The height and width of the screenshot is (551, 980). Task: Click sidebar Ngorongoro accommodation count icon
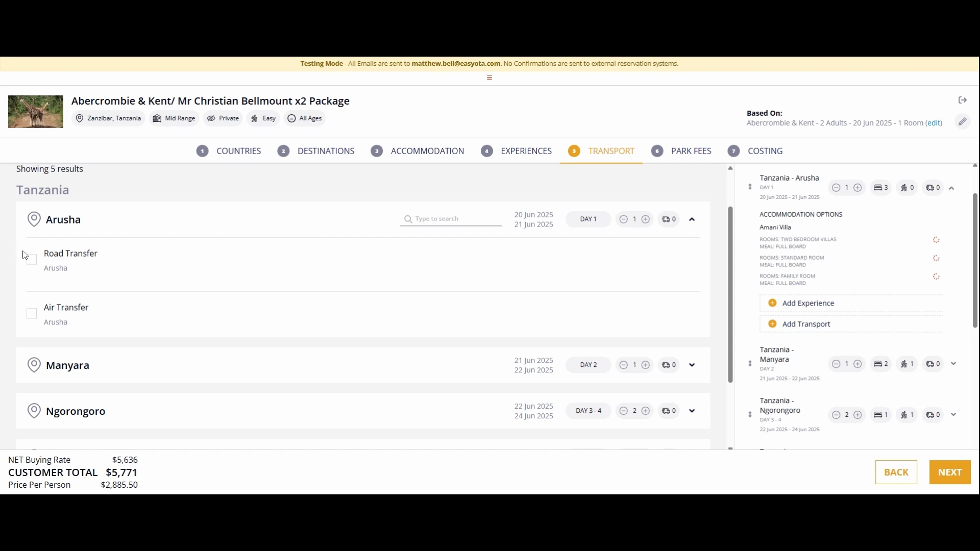[x=881, y=415]
